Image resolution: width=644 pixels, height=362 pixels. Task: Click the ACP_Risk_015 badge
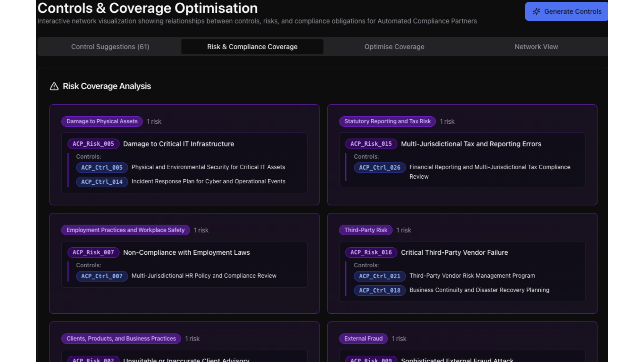pos(371,144)
